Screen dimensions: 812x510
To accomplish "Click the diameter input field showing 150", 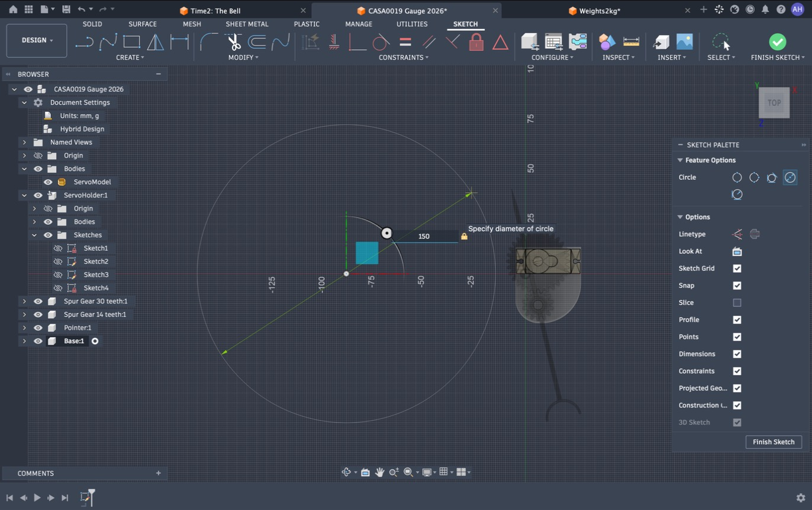I will pyautogui.click(x=424, y=236).
